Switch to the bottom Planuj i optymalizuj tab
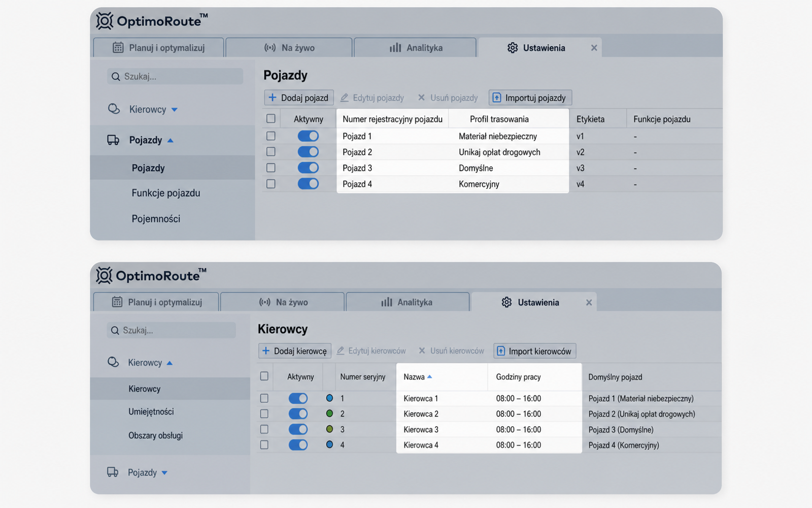Viewport: 812px width, 508px height. point(156,302)
